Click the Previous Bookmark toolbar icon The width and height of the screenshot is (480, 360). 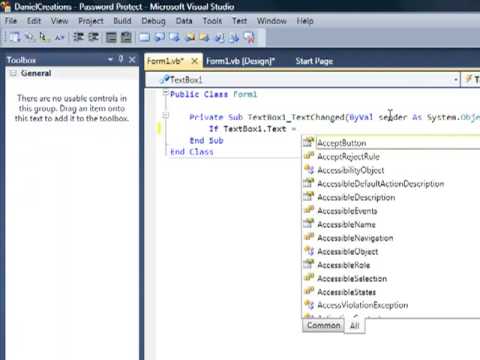[x=159, y=37]
